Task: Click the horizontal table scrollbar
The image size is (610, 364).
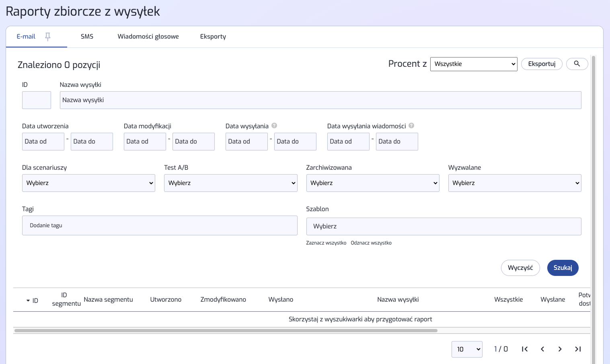Action: pyautogui.click(x=225, y=331)
